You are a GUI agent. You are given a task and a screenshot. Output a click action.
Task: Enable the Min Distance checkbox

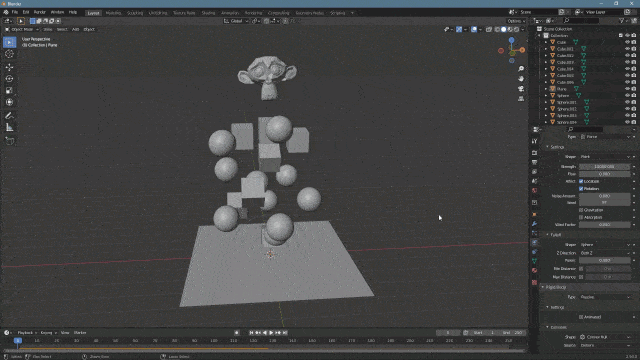581,269
